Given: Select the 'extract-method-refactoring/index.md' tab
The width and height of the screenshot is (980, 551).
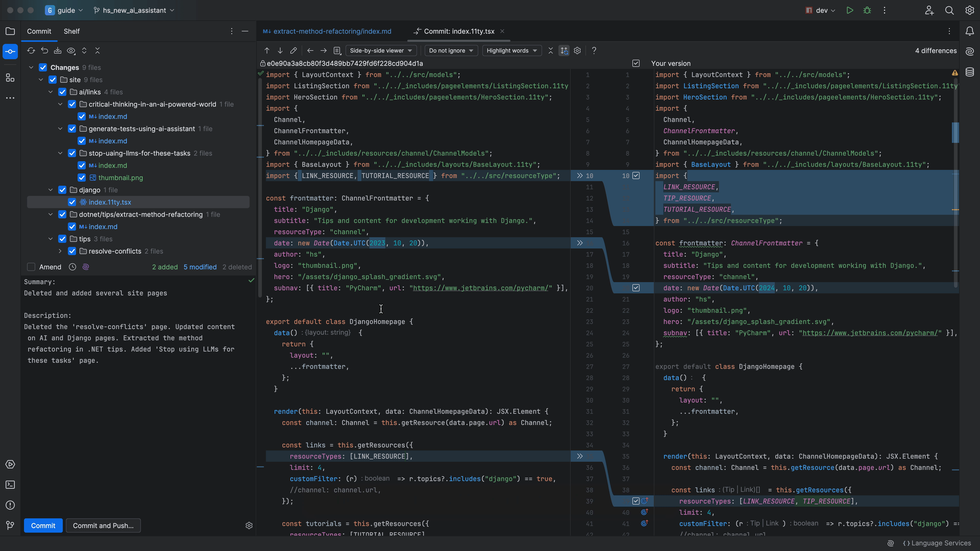Looking at the screenshot, I should click(328, 32).
